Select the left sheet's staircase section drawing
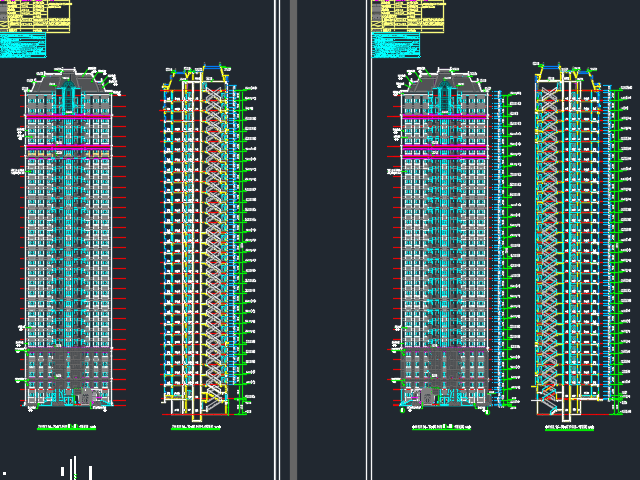 point(206,240)
